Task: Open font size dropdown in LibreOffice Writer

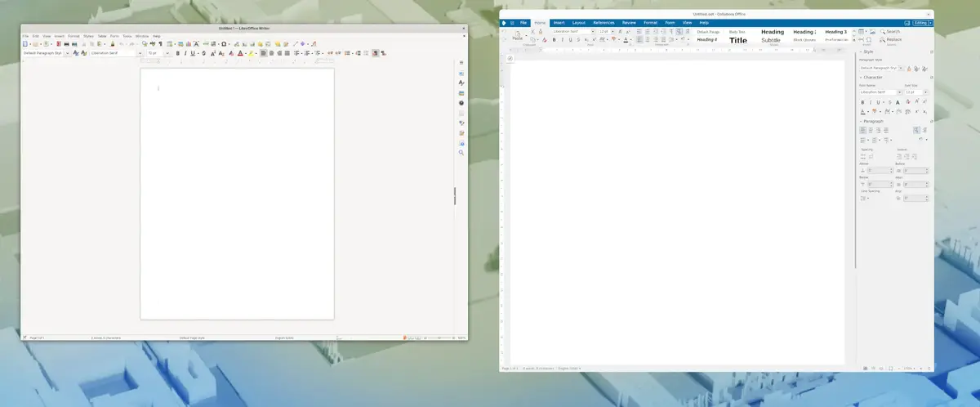Action: [167, 53]
